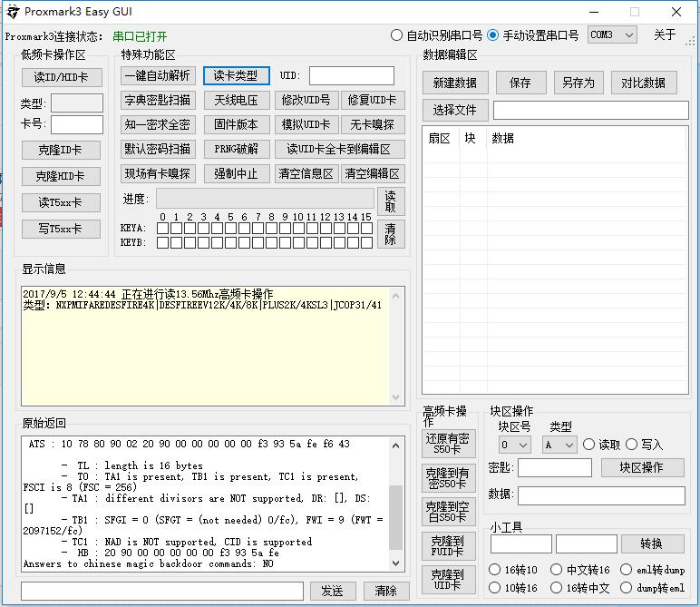Click 修复UID卡 button
This screenshot has width=700, height=607.
pos(373,100)
